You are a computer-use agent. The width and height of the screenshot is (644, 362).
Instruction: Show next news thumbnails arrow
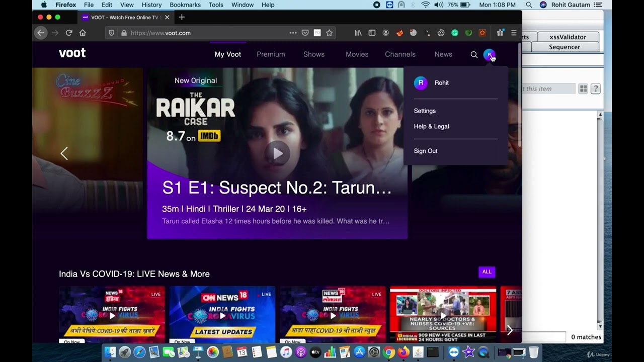pyautogui.click(x=510, y=330)
